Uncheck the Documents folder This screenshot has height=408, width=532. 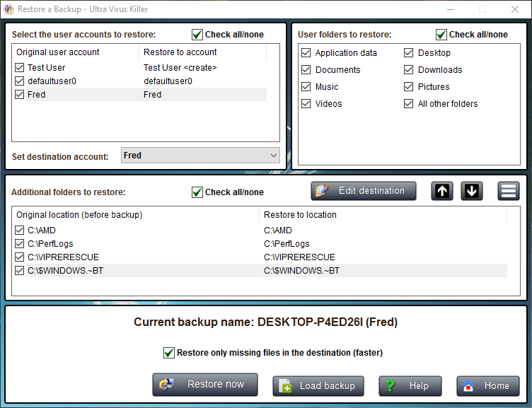(306, 69)
